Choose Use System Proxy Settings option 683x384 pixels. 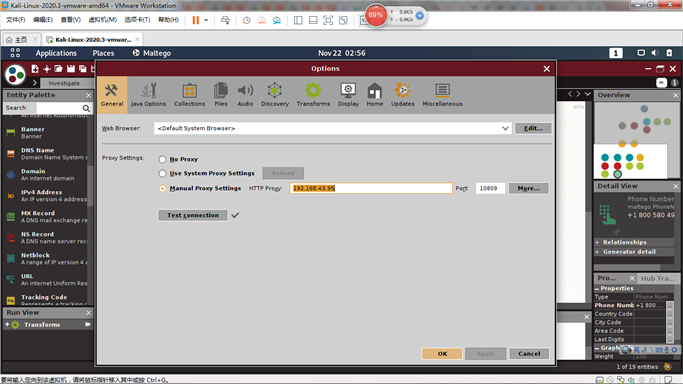(162, 173)
